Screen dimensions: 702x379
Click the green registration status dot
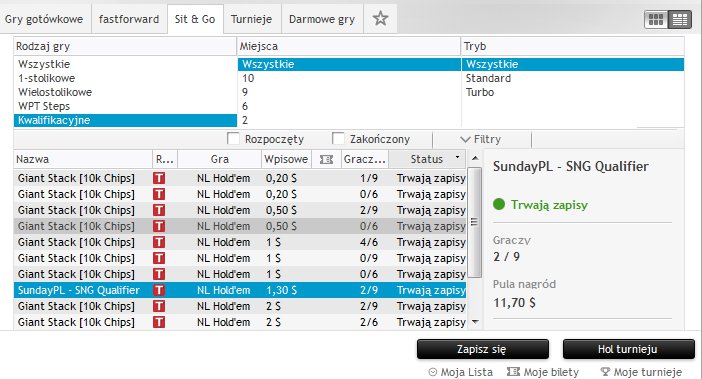coord(499,204)
